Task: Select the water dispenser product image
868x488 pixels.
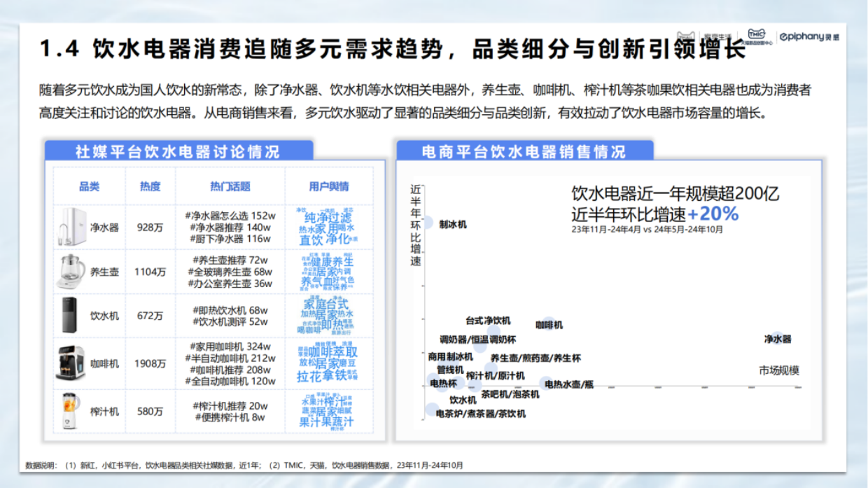Action: pyautogui.click(x=71, y=316)
